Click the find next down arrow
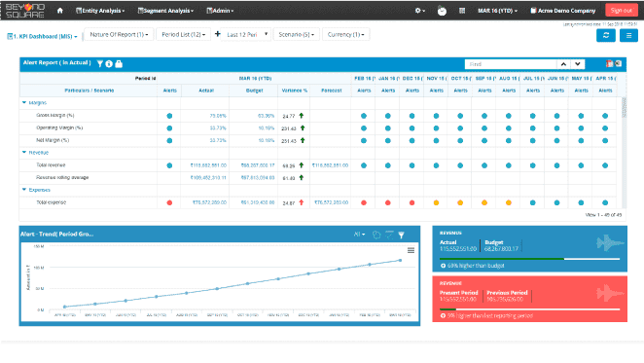The width and height of the screenshot is (644, 363). point(578,64)
